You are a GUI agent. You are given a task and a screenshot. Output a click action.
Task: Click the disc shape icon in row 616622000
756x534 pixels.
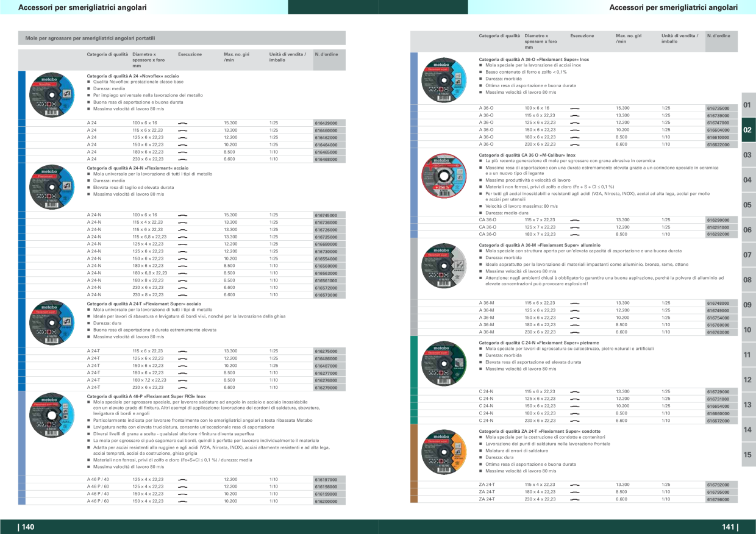coord(574,144)
